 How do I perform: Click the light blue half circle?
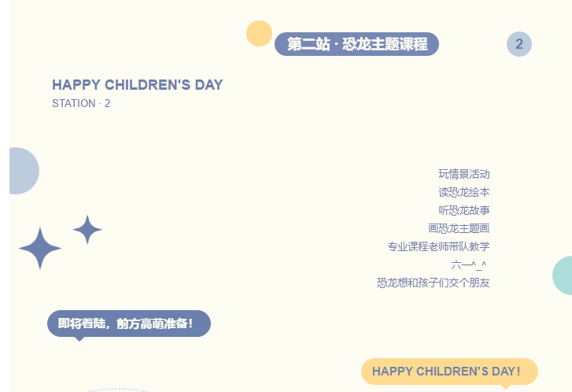(24, 171)
